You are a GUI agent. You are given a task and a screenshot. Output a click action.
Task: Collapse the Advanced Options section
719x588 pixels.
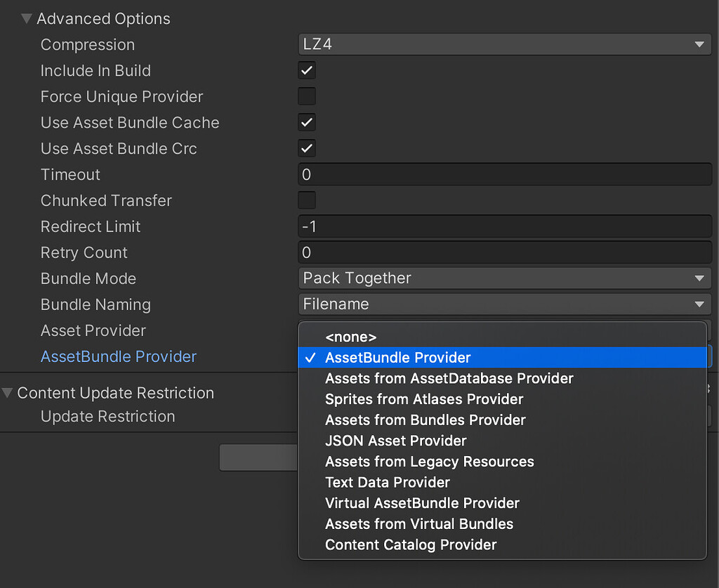pyautogui.click(x=26, y=18)
